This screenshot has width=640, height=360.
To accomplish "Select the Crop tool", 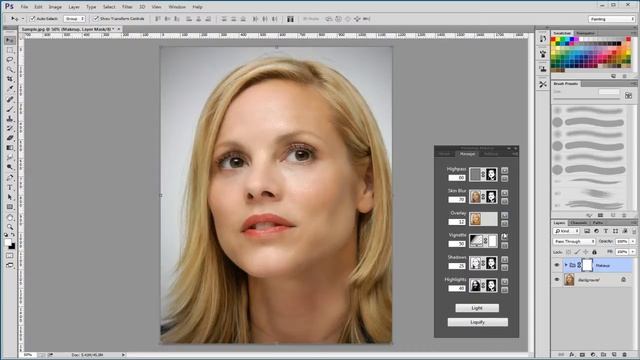I will pos(10,79).
